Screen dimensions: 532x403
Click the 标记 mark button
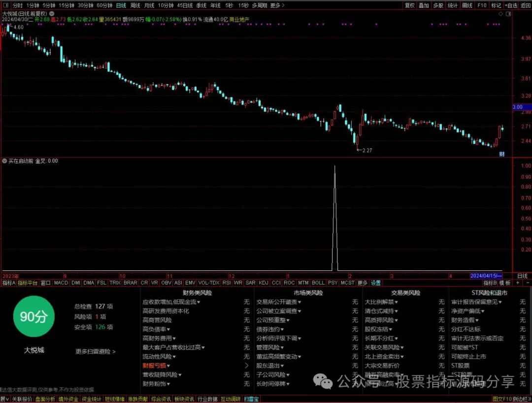pyautogui.click(x=496, y=5)
